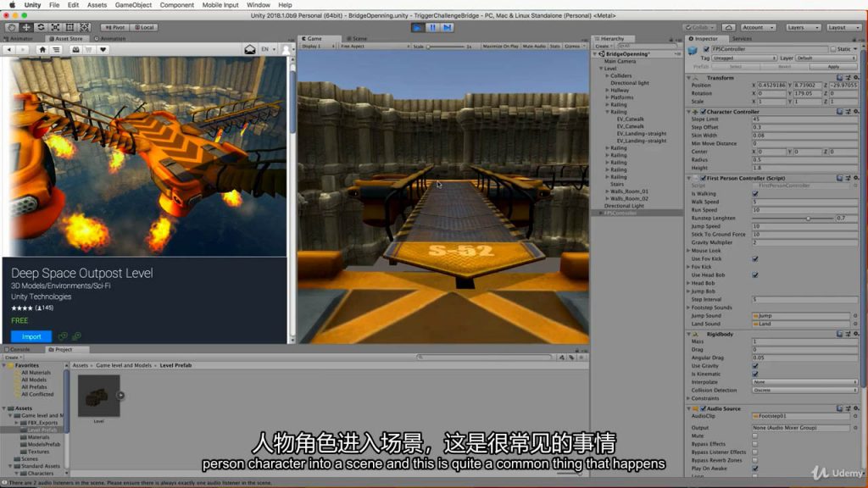Expand the Hallway hierarchy item
The image size is (868, 488).
click(x=607, y=90)
